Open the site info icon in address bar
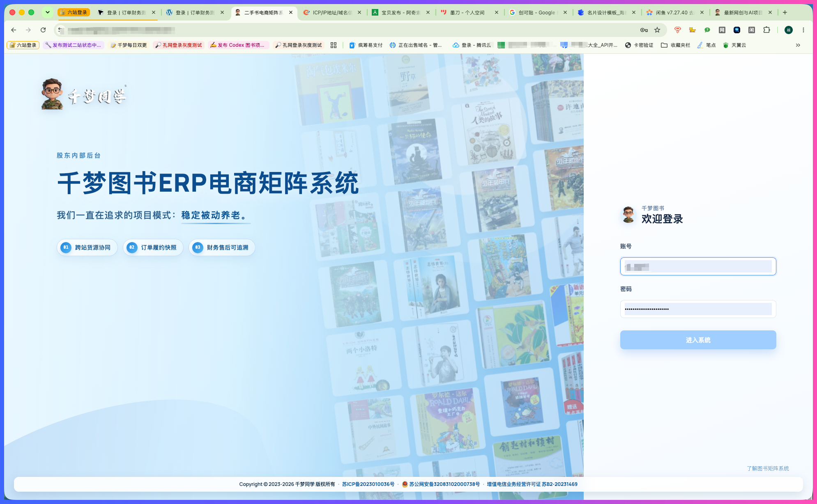Viewport: 817px width, 504px height. [x=60, y=30]
